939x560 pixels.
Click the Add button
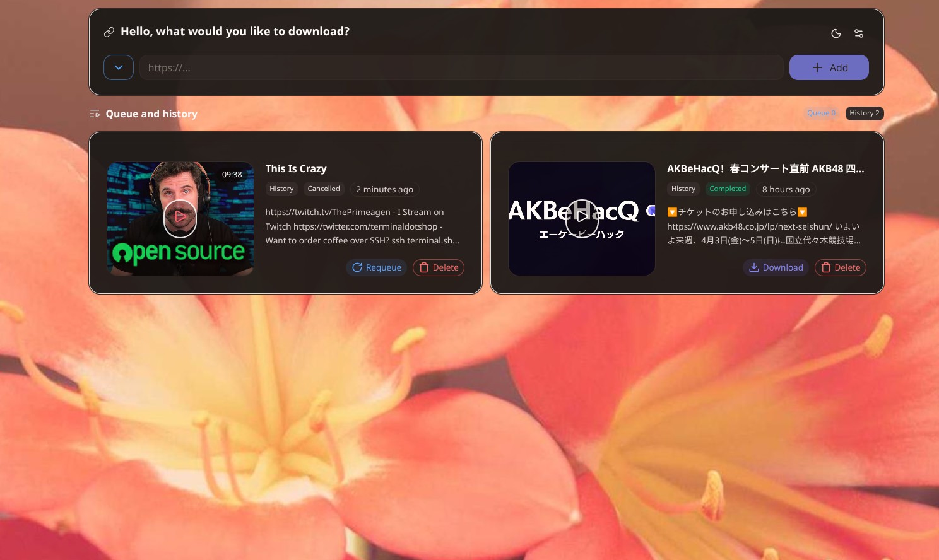[829, 67]
